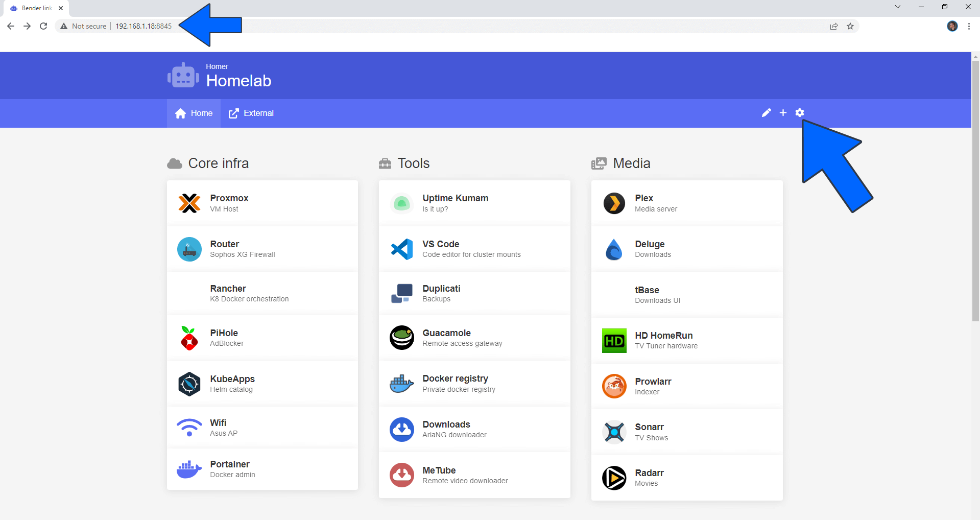Click the 'Asus AP' subtitle text
980x520 pixels.
tap(224, 434)
